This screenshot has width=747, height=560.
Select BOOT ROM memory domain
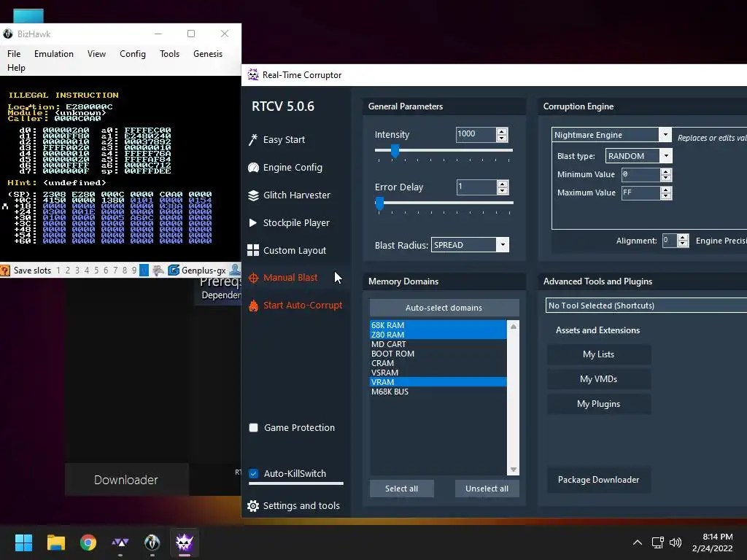click(x=438, y=354)
